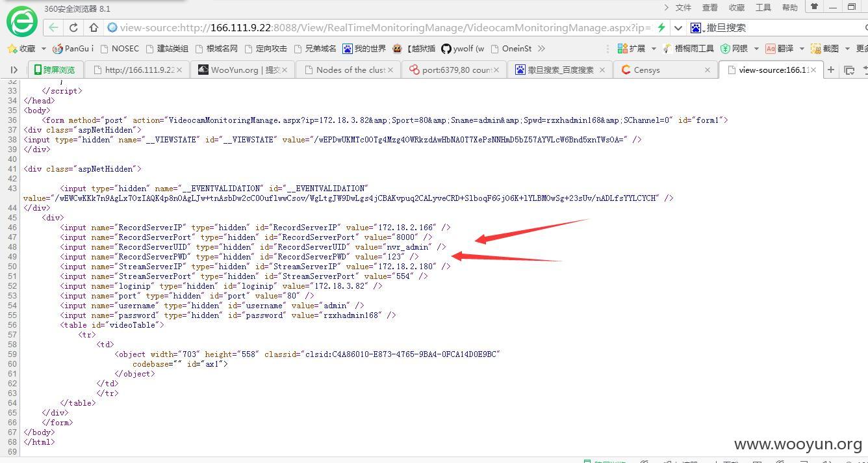The height and width of the screenshot is (463, 868).
Task: Collapse menu bar with chevron arrow
Action: [667, 8]
